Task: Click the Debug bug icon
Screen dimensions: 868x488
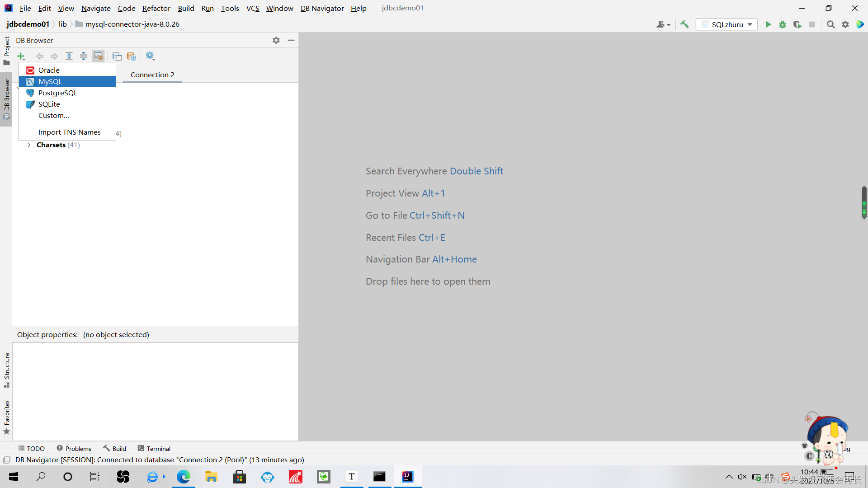Action: coord(782,24)
